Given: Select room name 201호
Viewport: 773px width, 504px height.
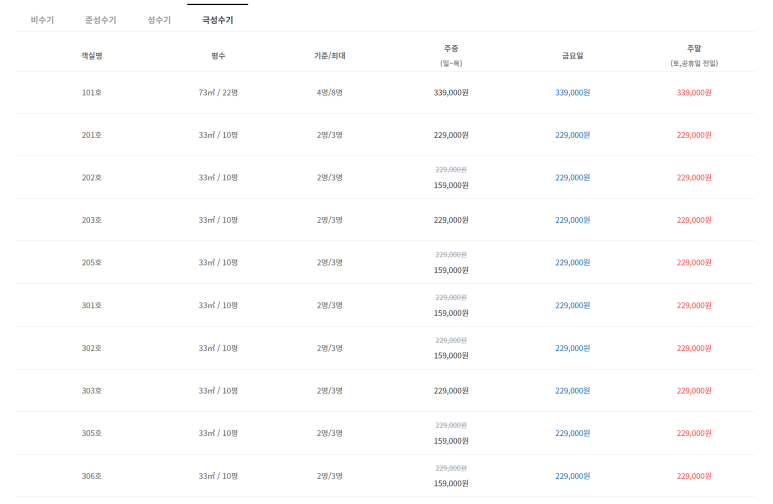Looking at the screenshot, I should (x=92, y=135).
